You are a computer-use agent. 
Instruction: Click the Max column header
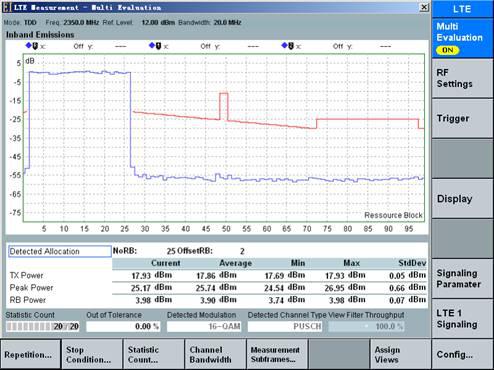(x=351, y=263)
